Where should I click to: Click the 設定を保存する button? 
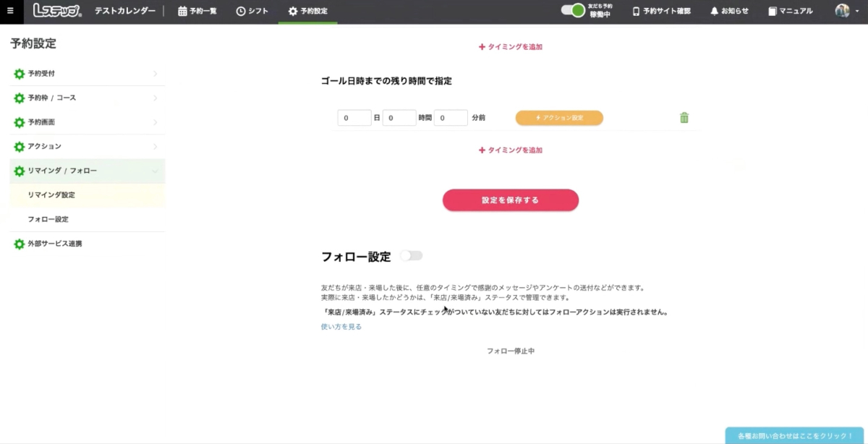510,200
